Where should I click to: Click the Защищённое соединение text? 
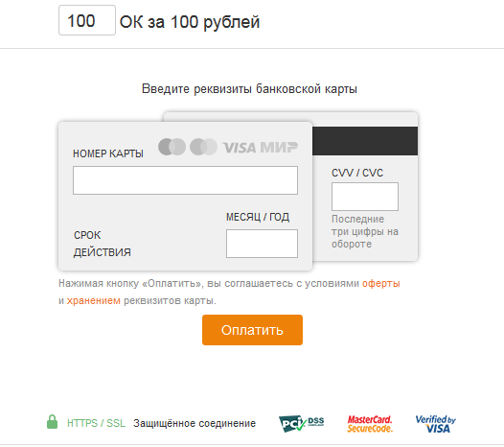pyautogui.click(x=195, y=423)
